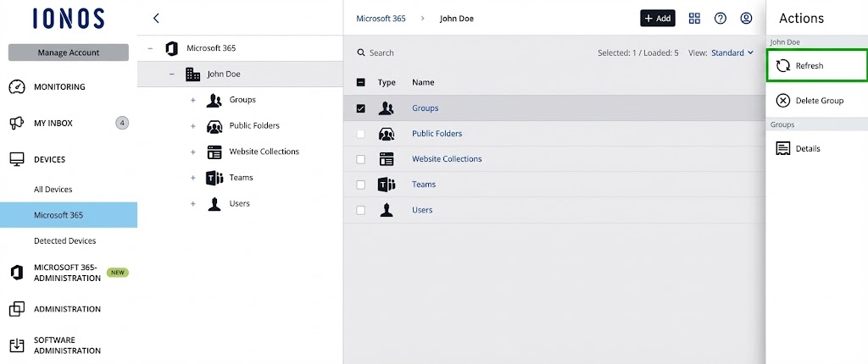
Task: Click the Teams icon in tree
Action: click(x=214, y=178)
